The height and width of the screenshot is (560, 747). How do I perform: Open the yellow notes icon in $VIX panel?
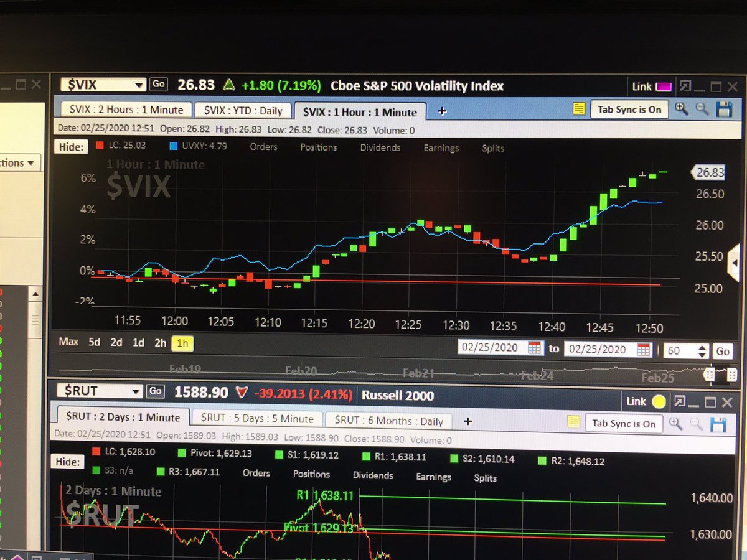coord(579,109)
